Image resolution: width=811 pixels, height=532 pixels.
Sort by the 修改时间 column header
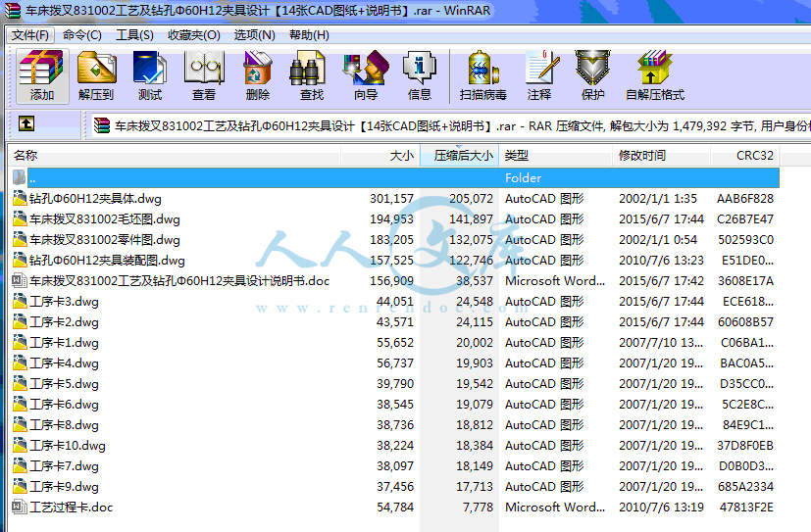tap(662, 156)
